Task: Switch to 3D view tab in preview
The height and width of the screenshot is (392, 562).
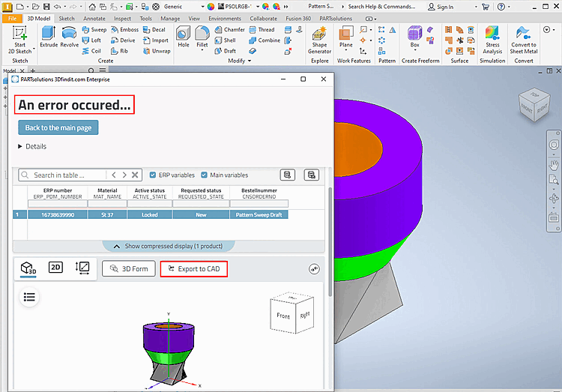Action: pos(28,268)
